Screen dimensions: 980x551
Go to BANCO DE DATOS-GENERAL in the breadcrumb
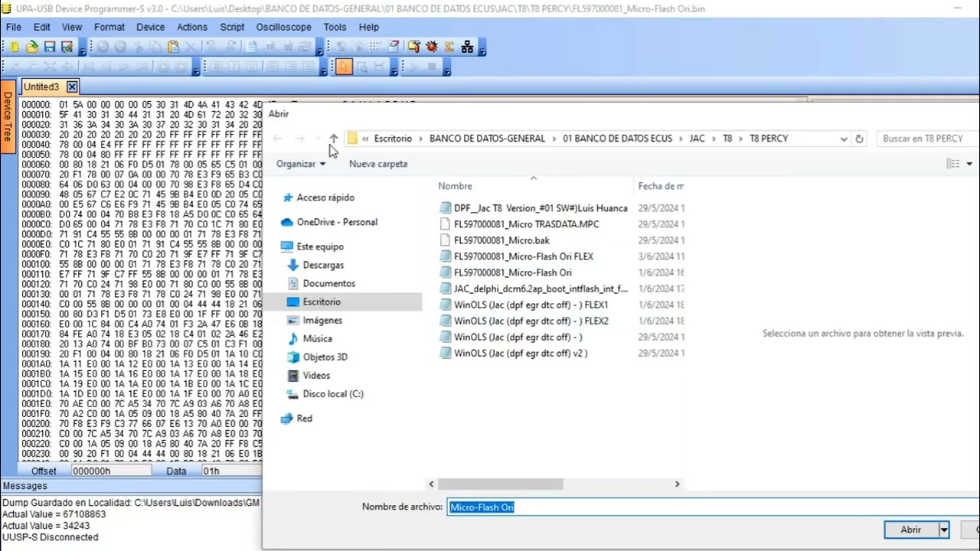487,139
